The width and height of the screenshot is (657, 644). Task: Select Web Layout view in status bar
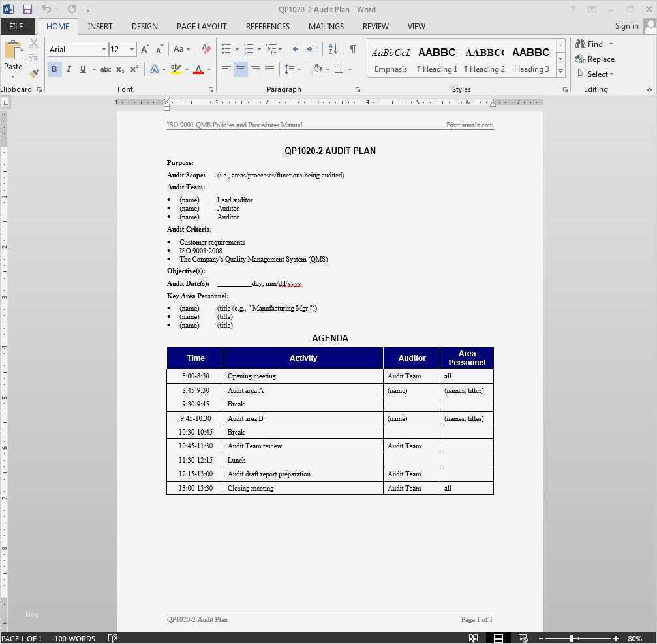click(523, 638)
